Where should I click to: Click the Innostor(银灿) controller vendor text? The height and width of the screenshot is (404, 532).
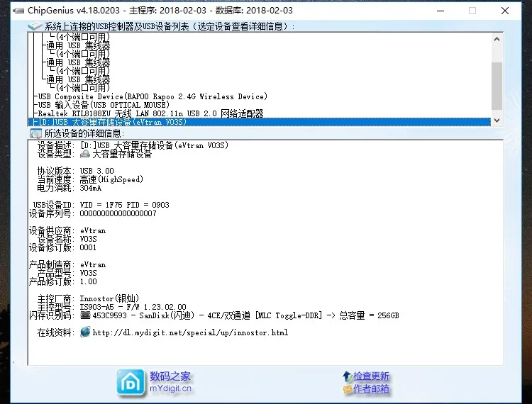coord(109,298)
